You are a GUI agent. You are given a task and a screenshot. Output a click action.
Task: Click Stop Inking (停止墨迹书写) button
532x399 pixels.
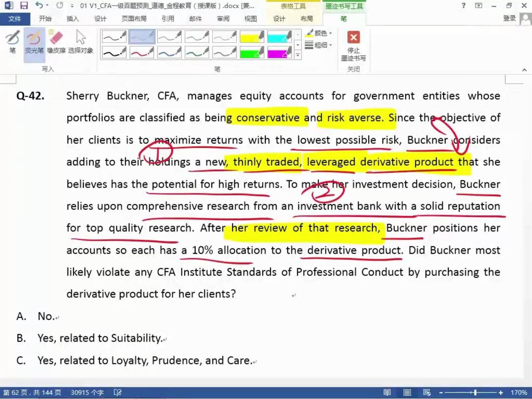(x=353, y=46)
